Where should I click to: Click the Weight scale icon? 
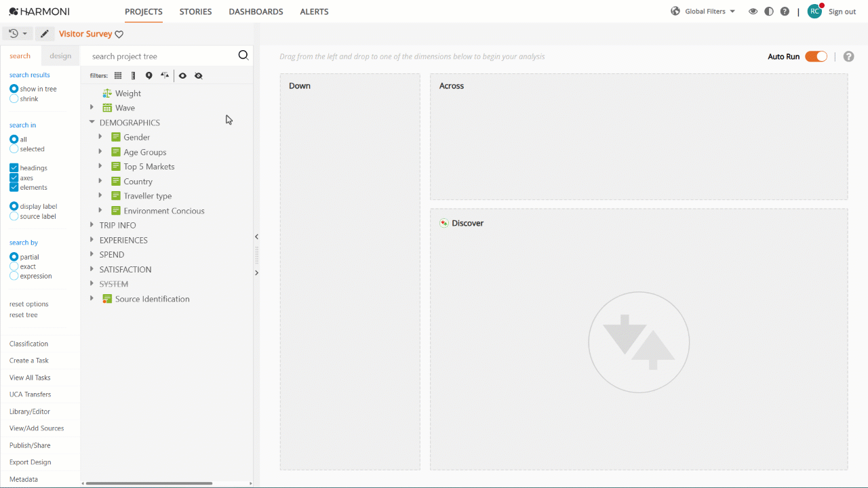(107, 93)
